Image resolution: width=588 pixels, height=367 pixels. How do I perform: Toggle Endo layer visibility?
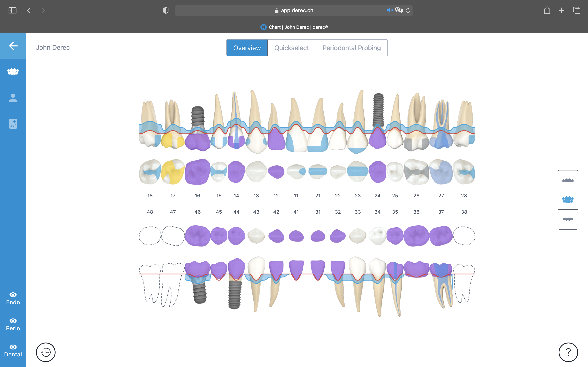click(x=13, y=298)
